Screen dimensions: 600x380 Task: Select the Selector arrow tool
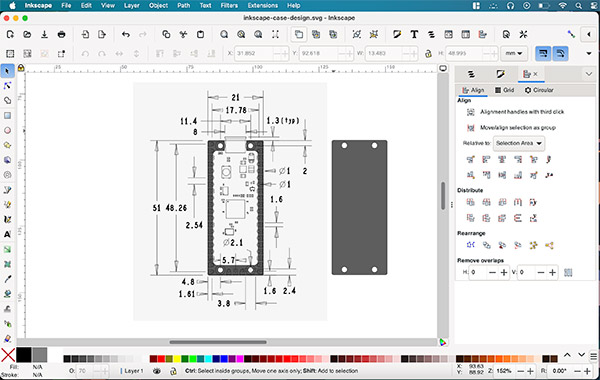(x=7, y=71)
